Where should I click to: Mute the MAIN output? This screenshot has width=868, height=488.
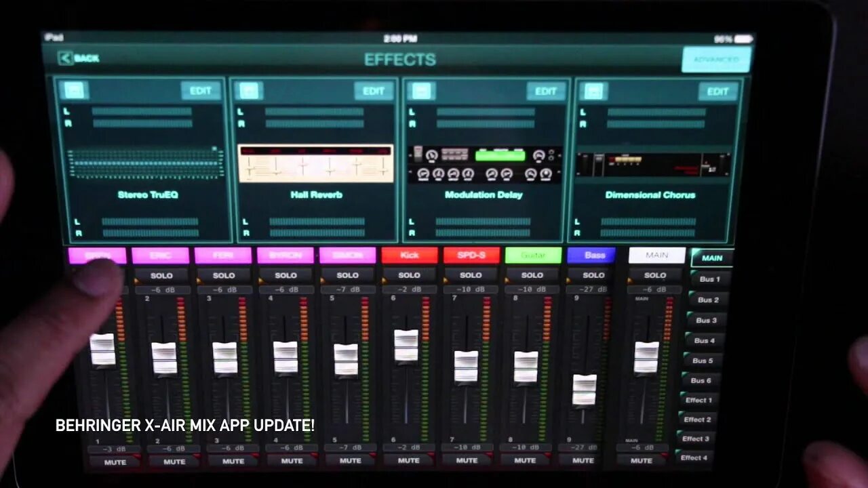(x=642, y=460)
